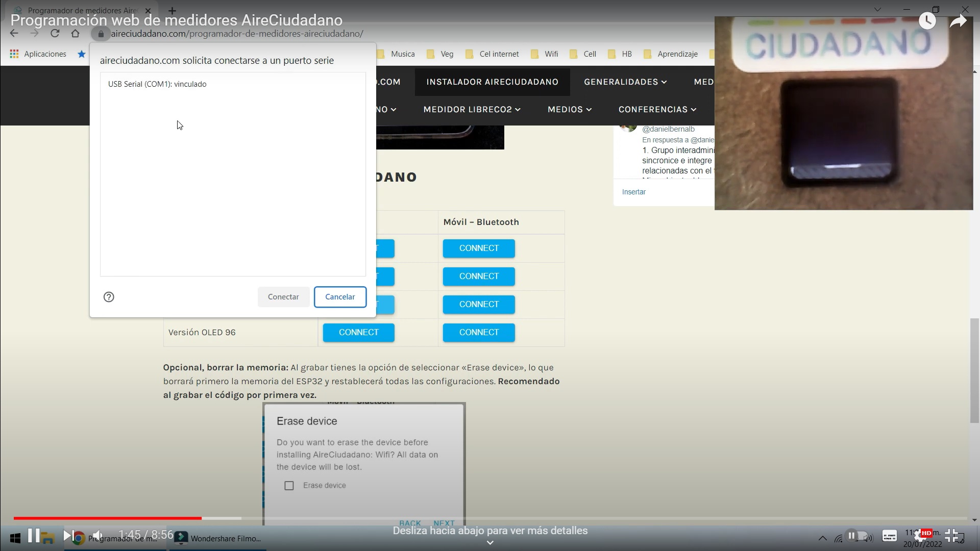Add video to Watch Later with the clock icon
Image resolution: width=980 pixels, height=551 pixels.
tap(927, 21)
